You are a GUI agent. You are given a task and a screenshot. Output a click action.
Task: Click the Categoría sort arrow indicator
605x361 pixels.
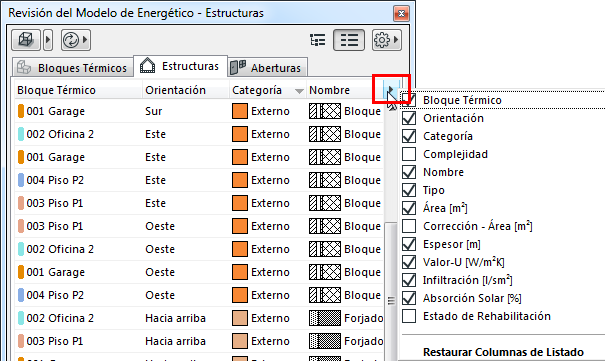[x=299, y=91]
